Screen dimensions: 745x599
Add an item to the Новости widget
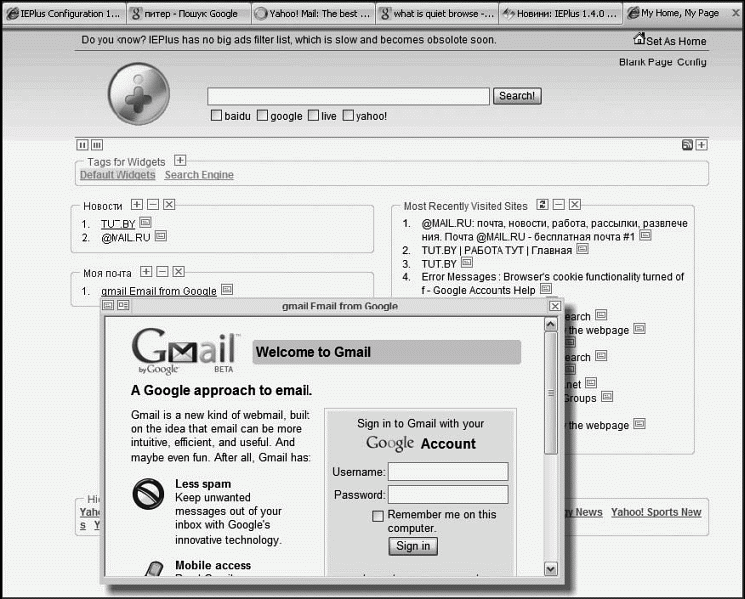click(137, 204)
